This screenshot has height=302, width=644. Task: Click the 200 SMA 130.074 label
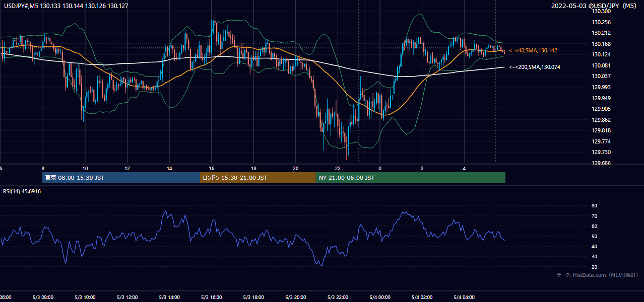coord(535,67)
